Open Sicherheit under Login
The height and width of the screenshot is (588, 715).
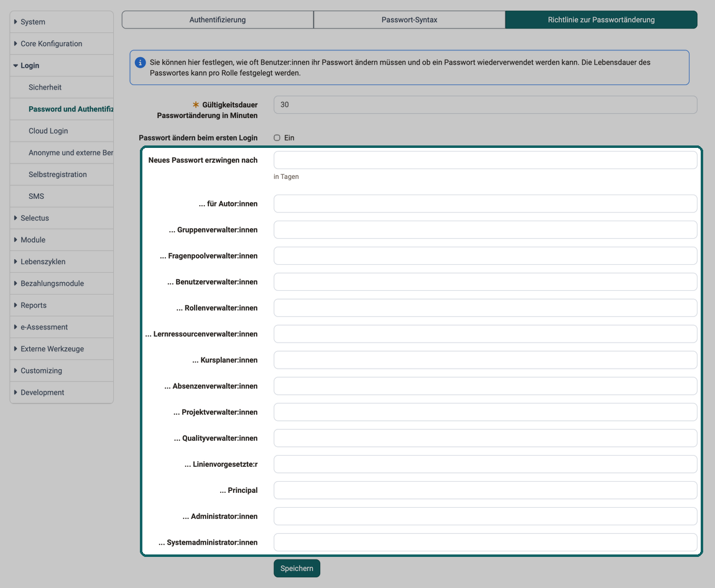pos(62,88)
